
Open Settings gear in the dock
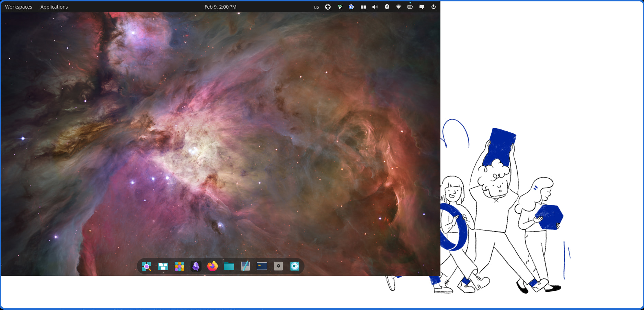(278, 266)
